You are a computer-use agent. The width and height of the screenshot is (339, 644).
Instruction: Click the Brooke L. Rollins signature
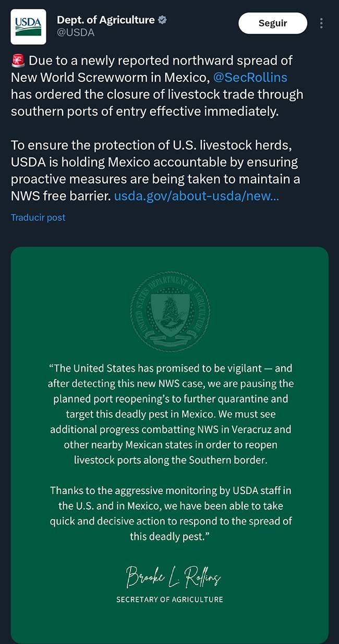(x=173, y=576)
